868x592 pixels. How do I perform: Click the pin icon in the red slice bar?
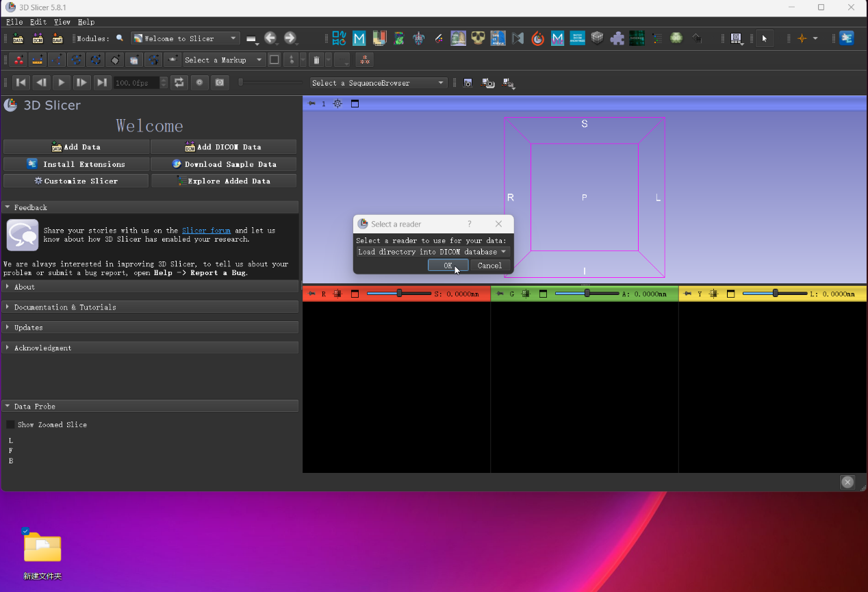[x=311, y=294]
